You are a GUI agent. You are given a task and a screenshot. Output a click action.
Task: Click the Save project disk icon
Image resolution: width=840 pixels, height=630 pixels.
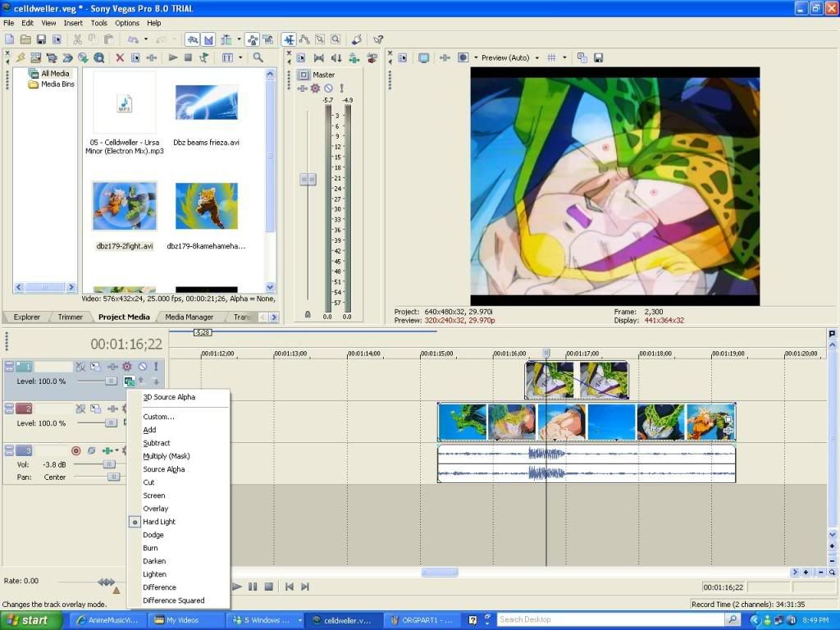41,39
